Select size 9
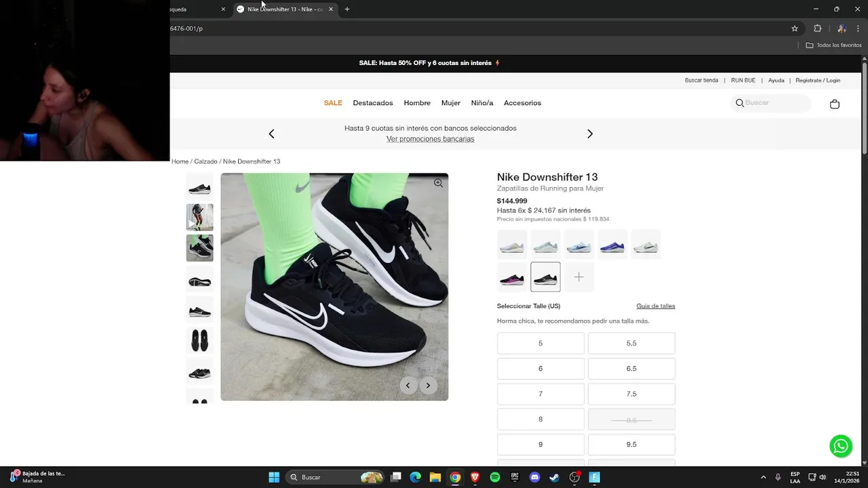The image size is (868, 488). click(540, 445)
